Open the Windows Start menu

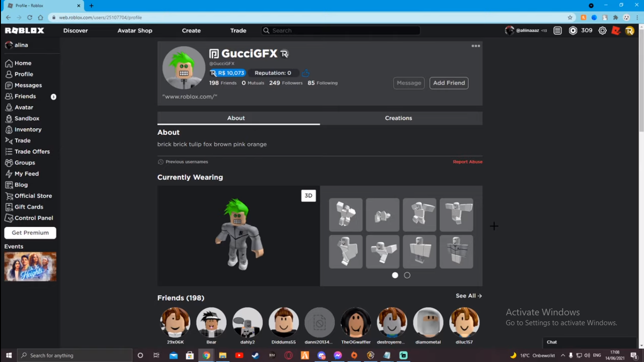(8, 355)
